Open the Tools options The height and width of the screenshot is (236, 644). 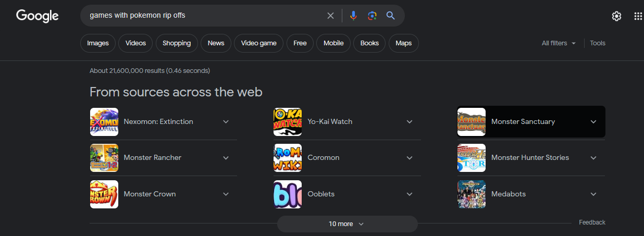pos(598,43)
